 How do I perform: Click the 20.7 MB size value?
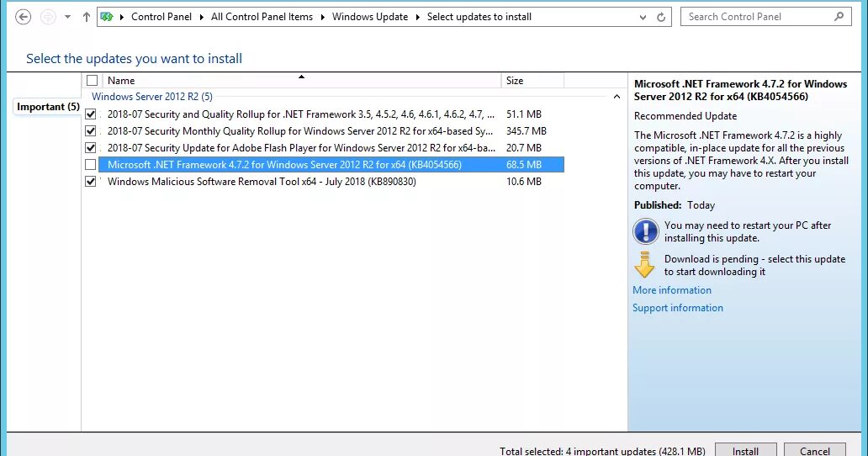pyautogui.click(x=524, y=148)
